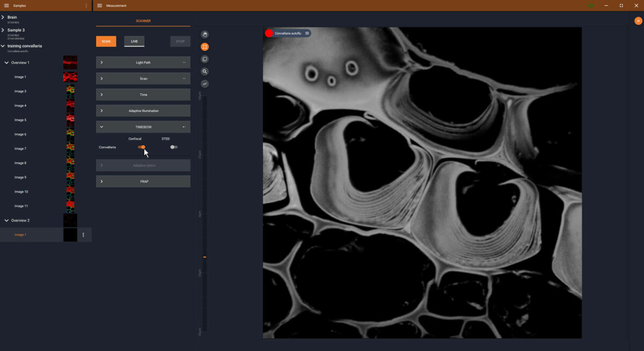This screenshot has height=351, width=644.
Task: Enable the STED toggle for Convallaria
Action: point(173,147)
